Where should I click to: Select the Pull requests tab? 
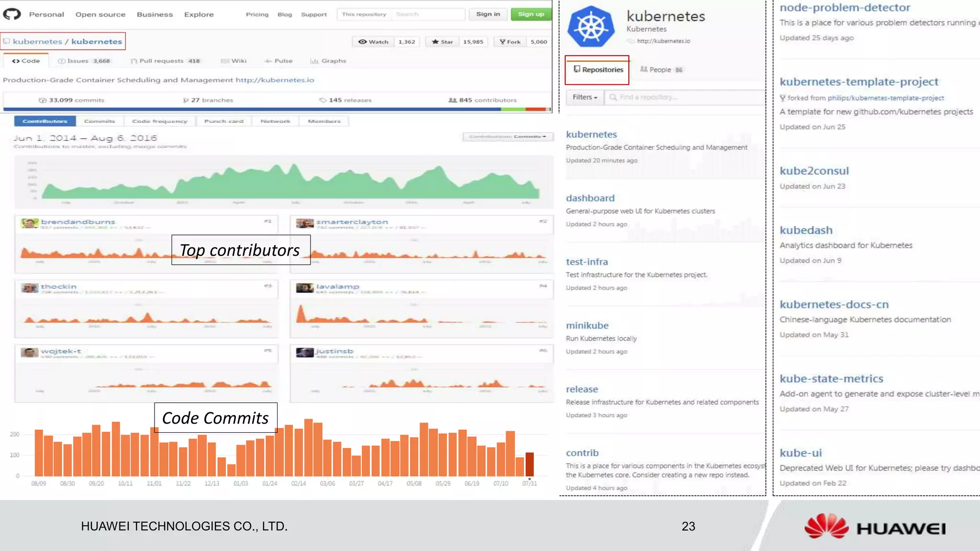pos(165,61)
